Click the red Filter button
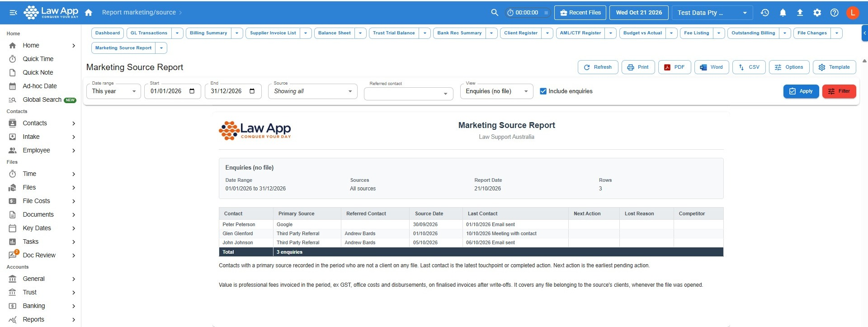The width and height of the screenshot is (868, 327). 839,91
